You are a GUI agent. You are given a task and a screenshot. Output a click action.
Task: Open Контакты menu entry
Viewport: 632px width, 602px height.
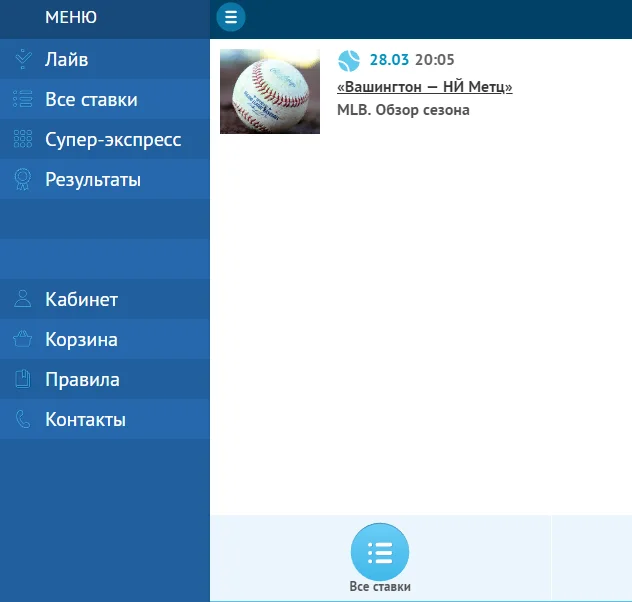click(x=105, y=419)
